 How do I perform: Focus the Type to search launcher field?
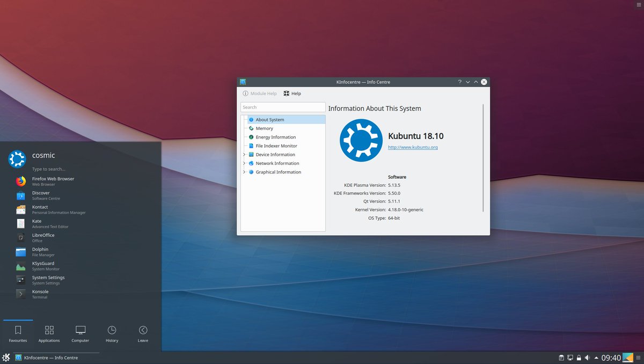coord(49,169)
